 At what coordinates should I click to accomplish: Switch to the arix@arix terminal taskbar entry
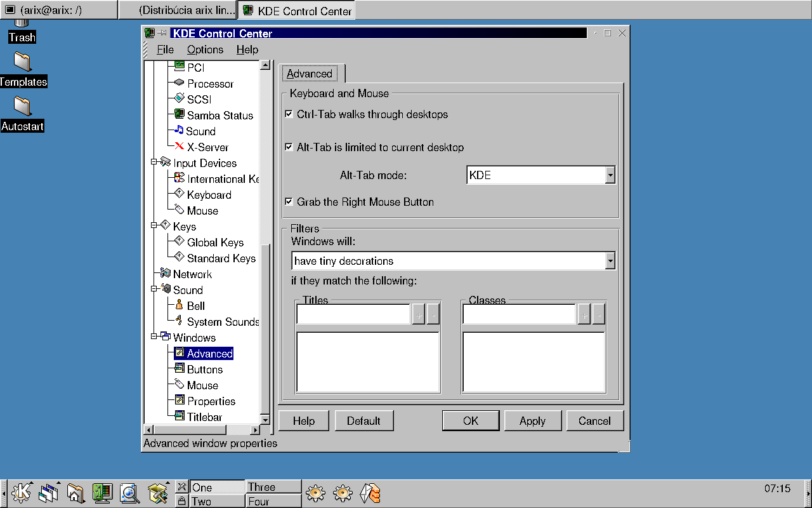[58, 10]
